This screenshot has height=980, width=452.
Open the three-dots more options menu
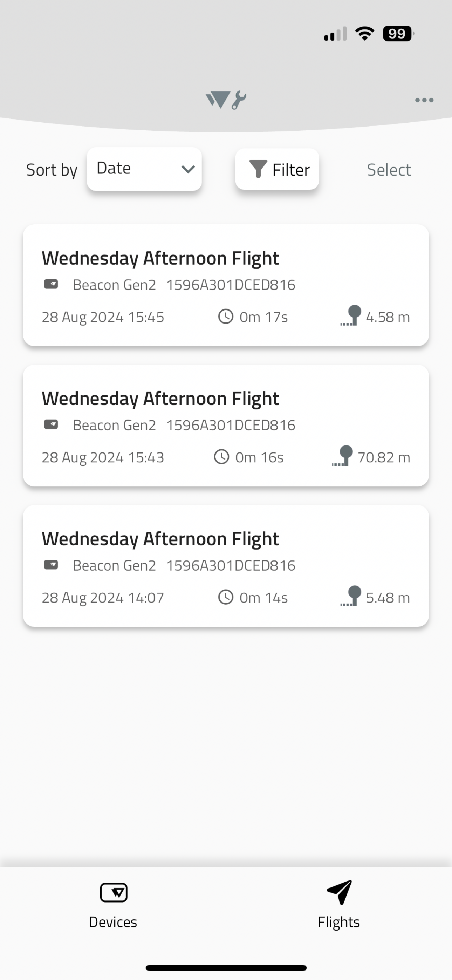point(424,100)
